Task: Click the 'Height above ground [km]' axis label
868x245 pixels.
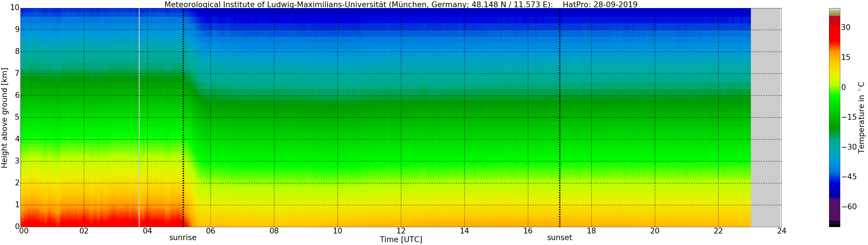Action: [x=4, y=118]
